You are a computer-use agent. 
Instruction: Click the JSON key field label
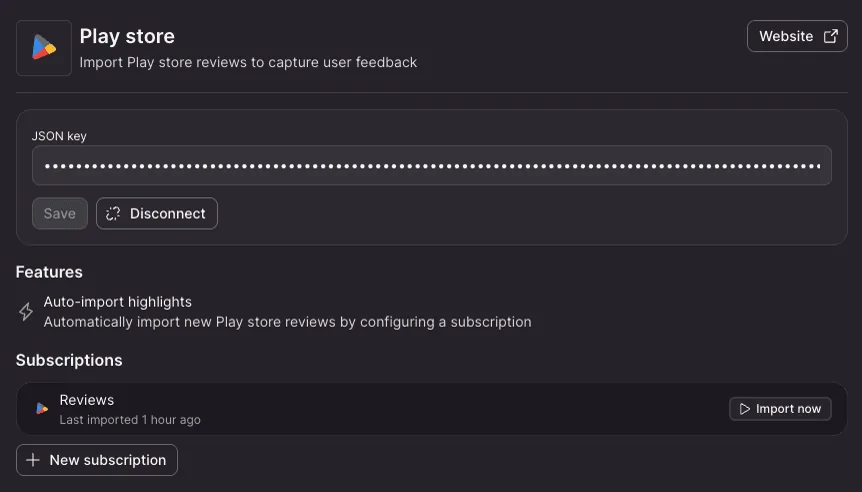click(x=59, y=136)
